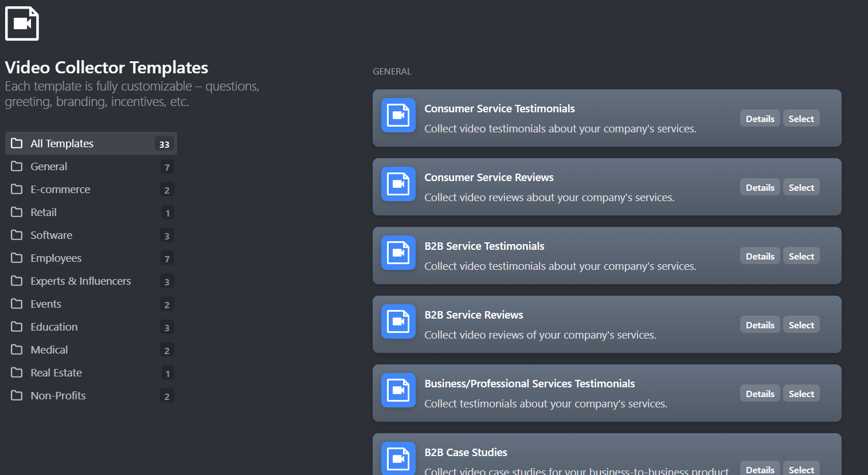Screen dimensions: 868x475
Task: Open Non-Profits templates
Action: (91, 395)
